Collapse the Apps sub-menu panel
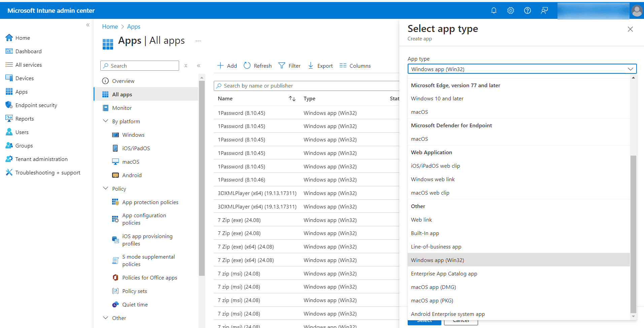The image size is (644, 328). point(199,66)
